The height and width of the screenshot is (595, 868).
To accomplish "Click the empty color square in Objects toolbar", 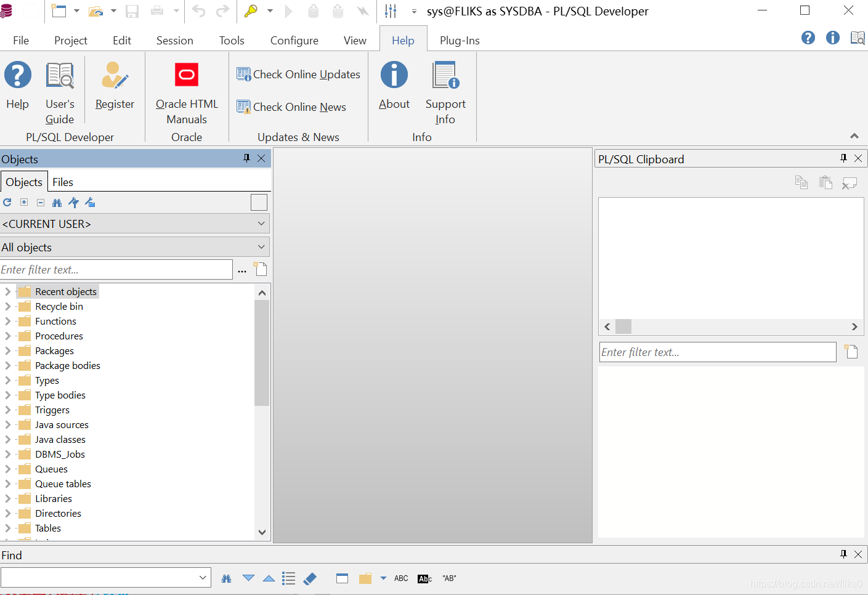I will 259,202.
